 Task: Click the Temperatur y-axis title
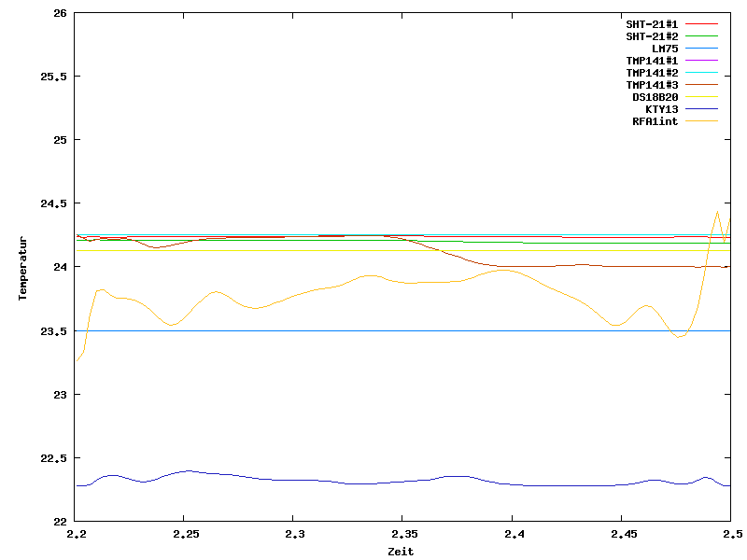pyautogui.click(x=22, y=267)
